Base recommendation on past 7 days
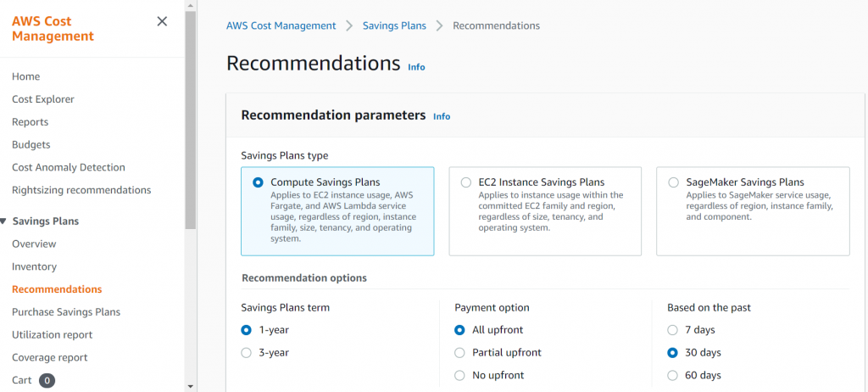The width and height of the screenshot is (868, 392). [x=673, y=330]
